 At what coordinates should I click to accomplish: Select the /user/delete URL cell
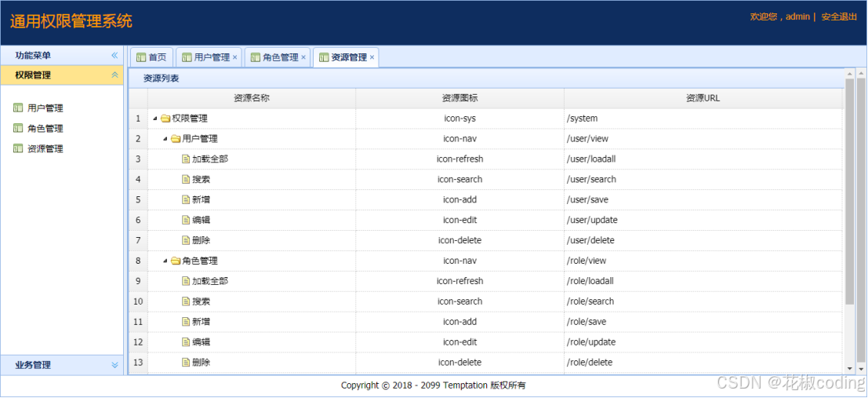703,240
